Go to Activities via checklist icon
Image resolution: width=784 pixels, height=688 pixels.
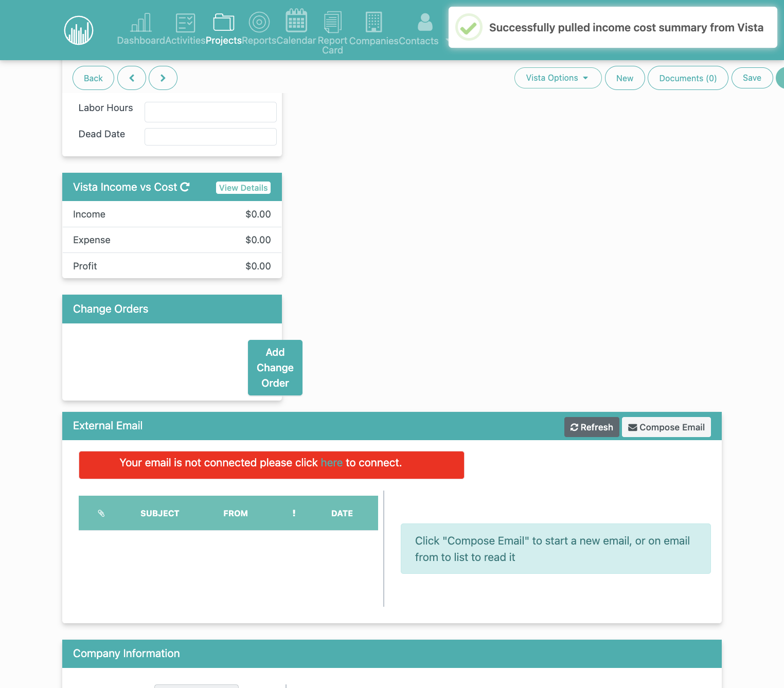(x=185, y=23)
